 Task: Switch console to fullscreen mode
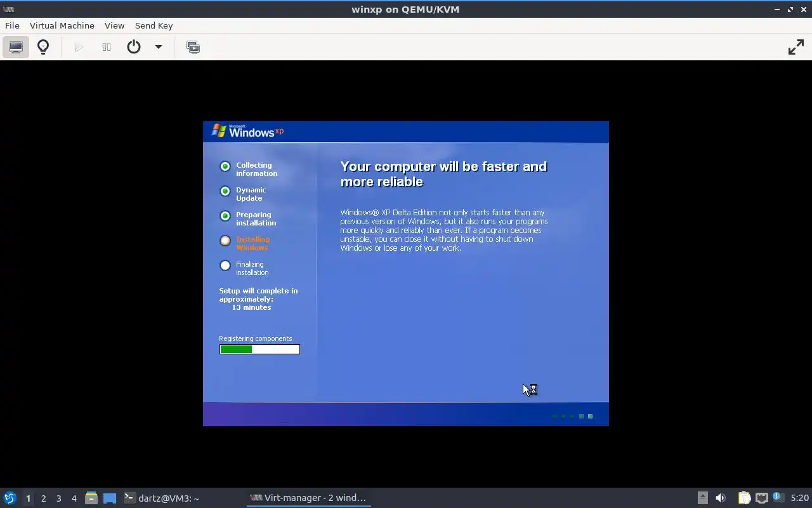click(x=796, y=47)
